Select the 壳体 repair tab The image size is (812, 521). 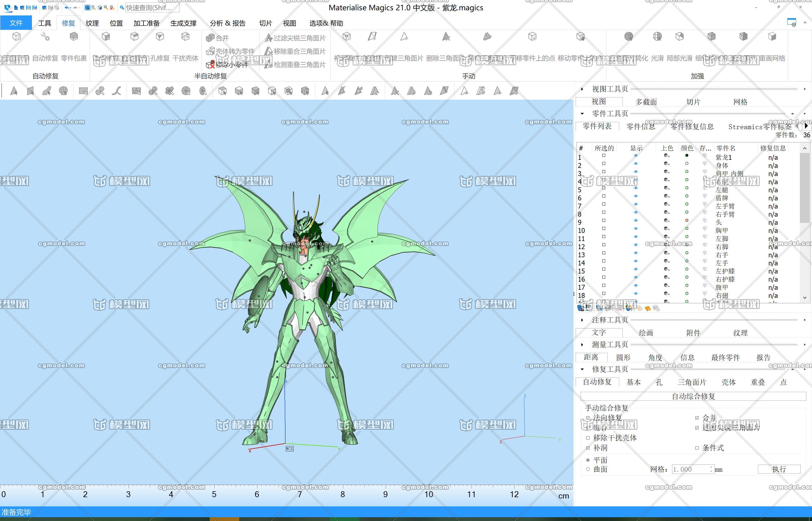[729, 382]
